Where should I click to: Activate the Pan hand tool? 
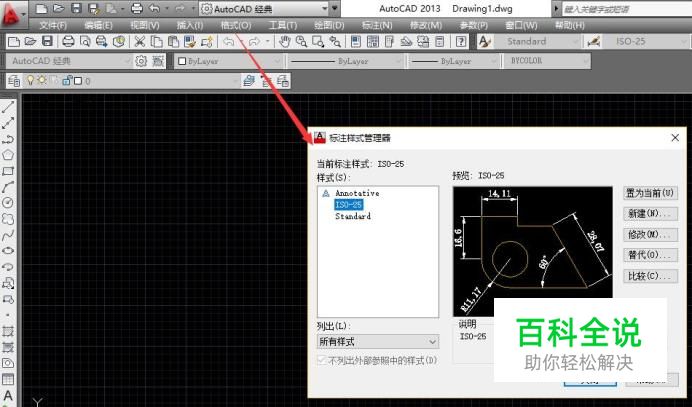click(285, 42)
